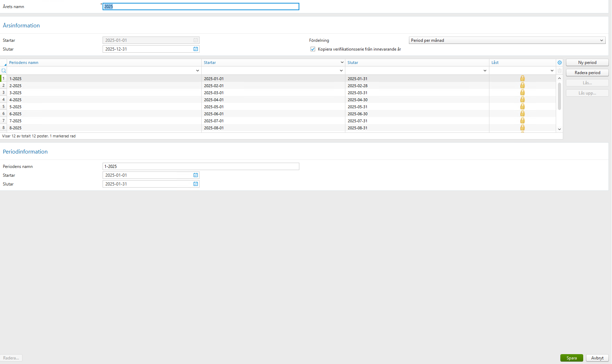Toggle the lock on period 1-2025
This screenshot has height=364, width=612.
[x=522, y=78]
